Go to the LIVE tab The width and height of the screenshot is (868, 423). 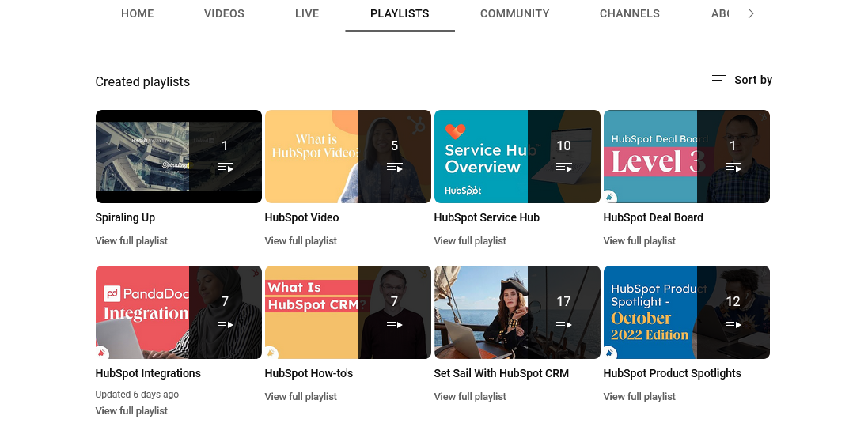[307, 13]
